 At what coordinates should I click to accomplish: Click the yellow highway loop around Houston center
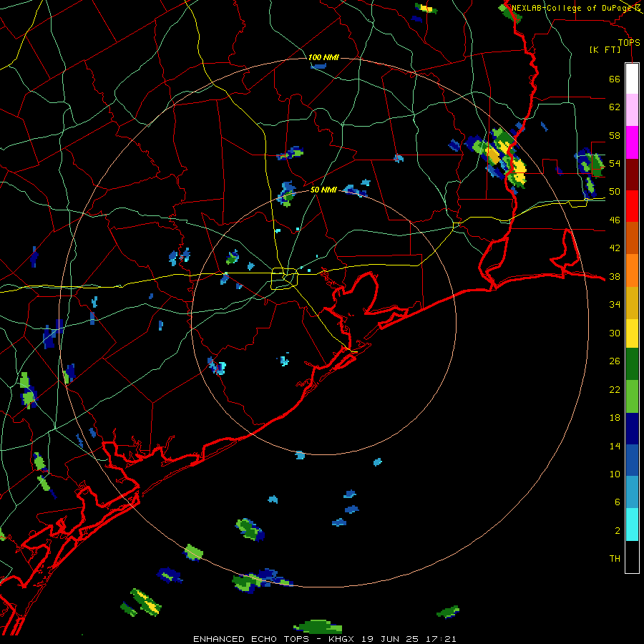[x=285, y=278]
